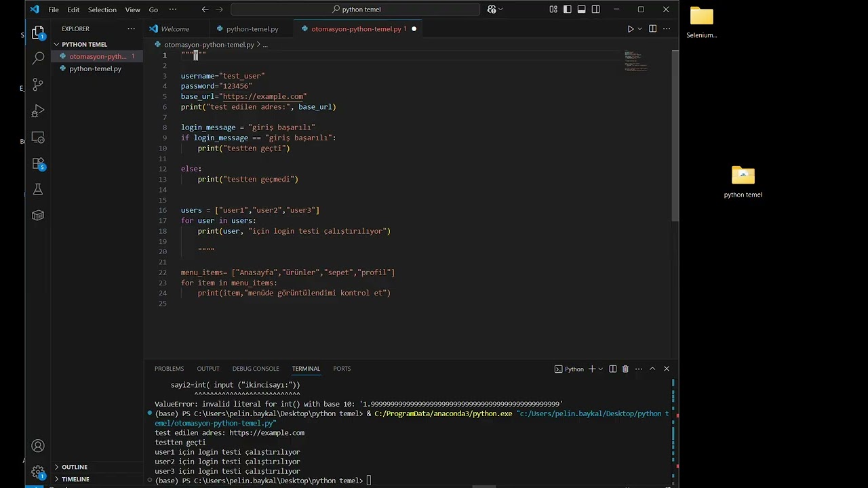Viewport: 868px width, 488px height.
Task: Click breadcrumb otomasyon-python-temel.py
Action: pyautogui.click(x=209, y=45)
